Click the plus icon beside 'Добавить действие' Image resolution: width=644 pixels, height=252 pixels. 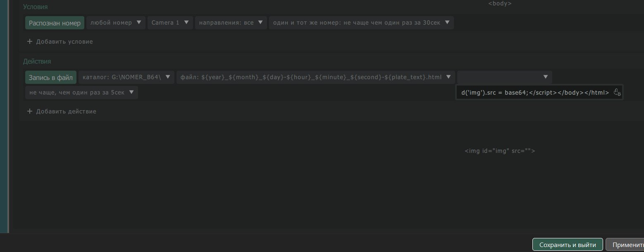(29, 111)
